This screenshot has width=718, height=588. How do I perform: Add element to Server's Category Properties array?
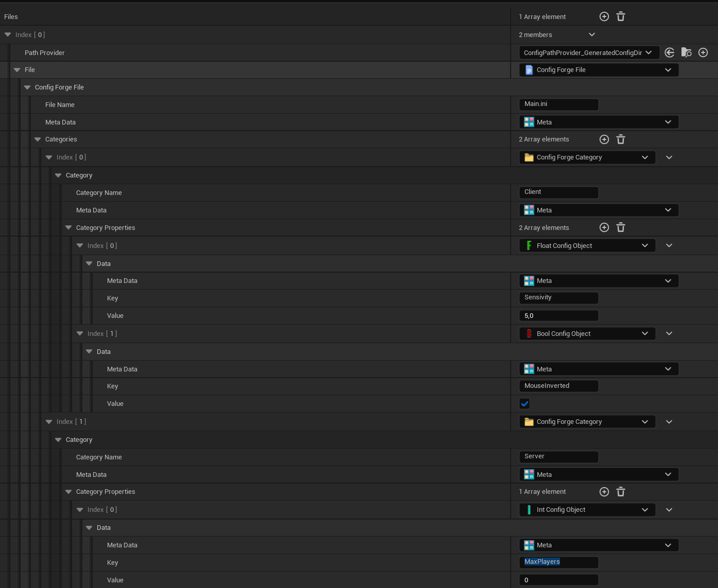(x=604, y=492)
